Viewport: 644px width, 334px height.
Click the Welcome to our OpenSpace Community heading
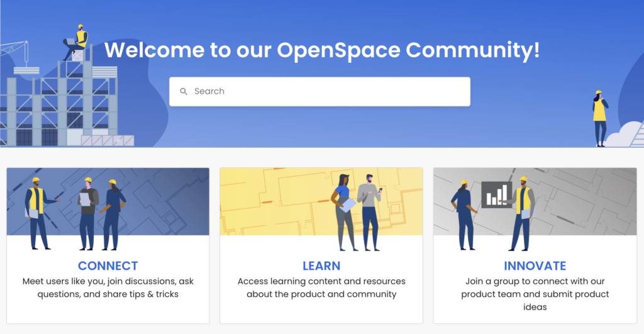(321, 50)
